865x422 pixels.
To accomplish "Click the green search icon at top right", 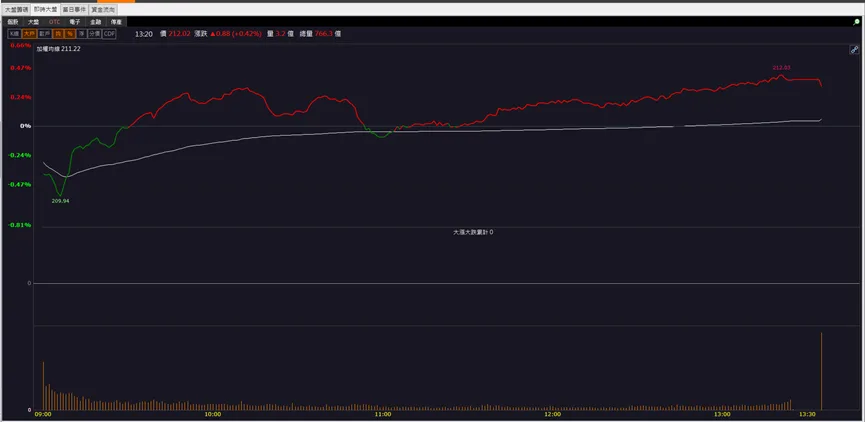I will [x=857, y=22].
